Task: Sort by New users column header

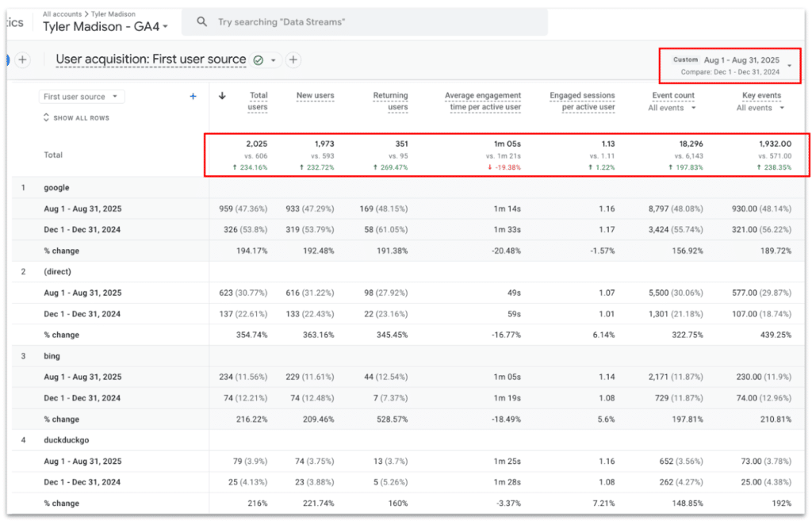Action: (315, 96)
